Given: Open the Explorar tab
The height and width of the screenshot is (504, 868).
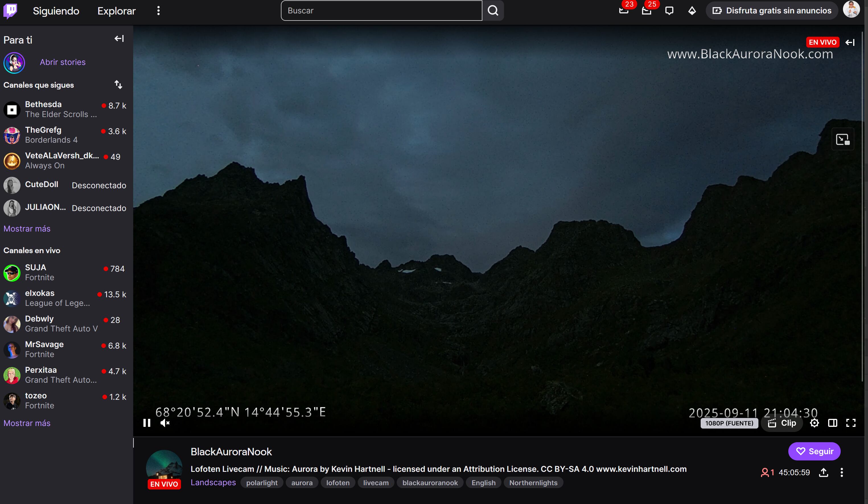Looking at the screenshot, I should coord(116,11).
